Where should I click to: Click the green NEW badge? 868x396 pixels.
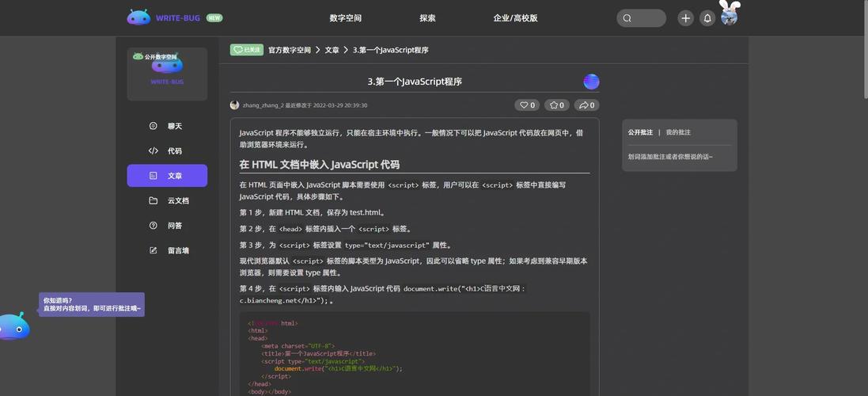tap(214, 17)
